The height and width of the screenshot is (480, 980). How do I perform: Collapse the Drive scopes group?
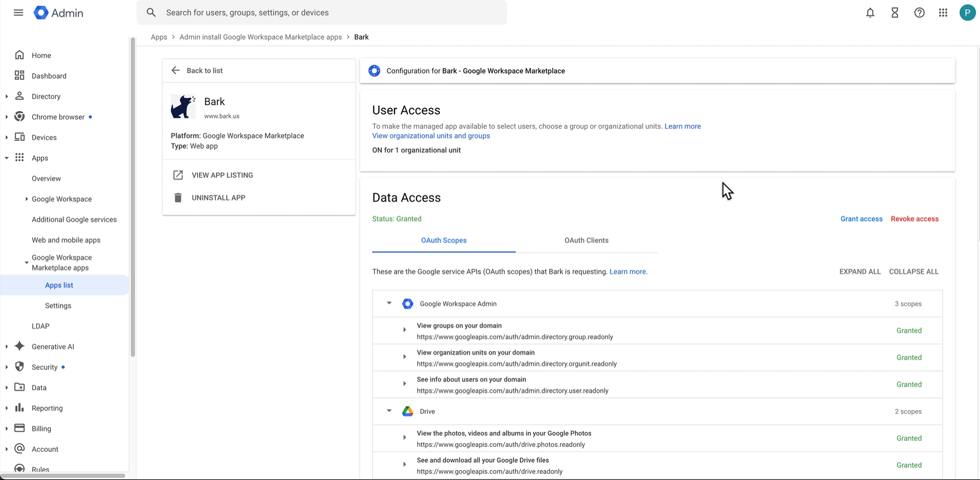[x=389, y=411]
